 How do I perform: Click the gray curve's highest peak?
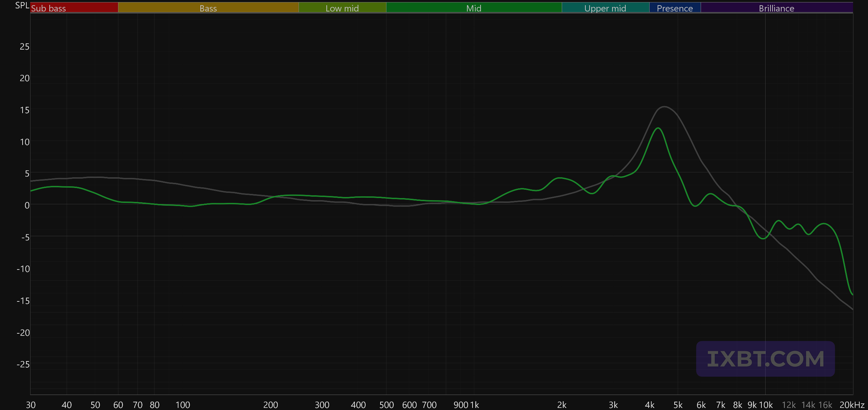pos(664,107)
